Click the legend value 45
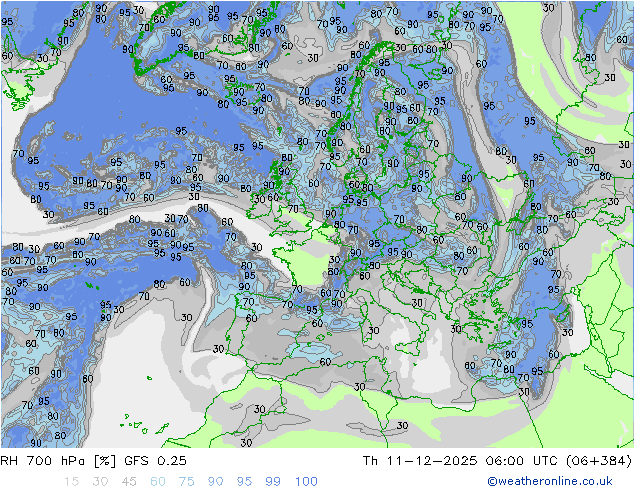This screenshot has width=634, height=490. click(129, 482)
